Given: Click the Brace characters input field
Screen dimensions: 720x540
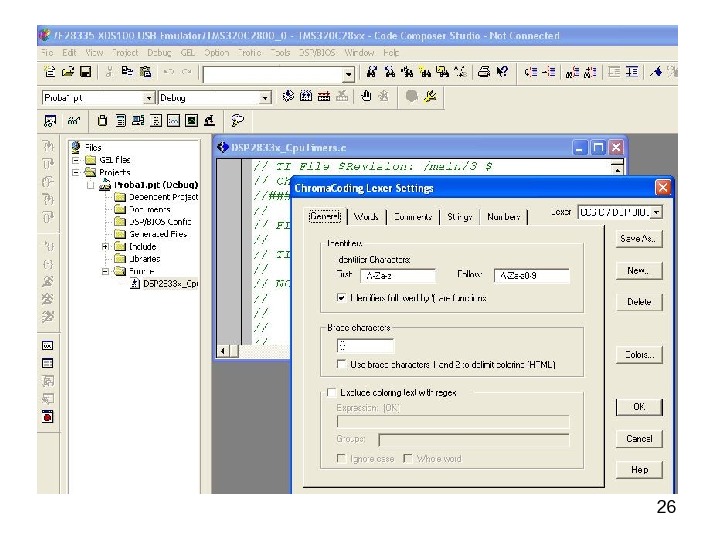Looking at the screenshot, I should pos(366,346).
